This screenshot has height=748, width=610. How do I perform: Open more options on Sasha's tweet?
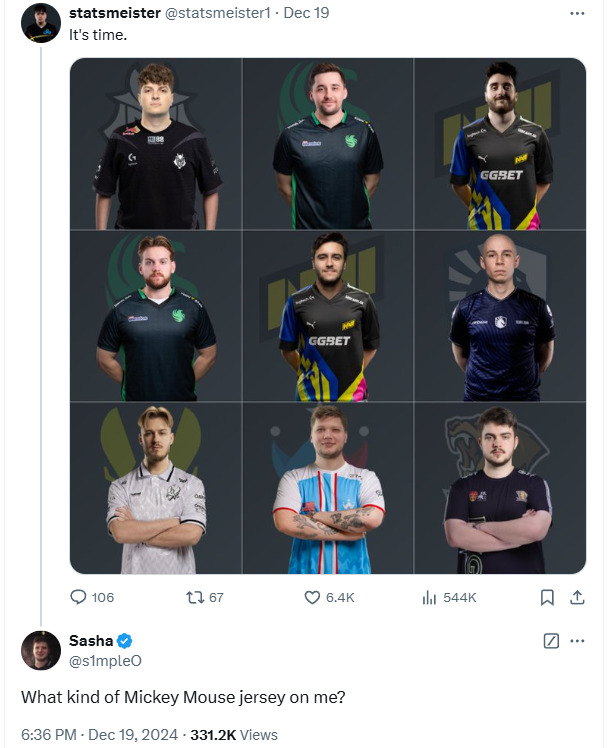pos(577,641)
